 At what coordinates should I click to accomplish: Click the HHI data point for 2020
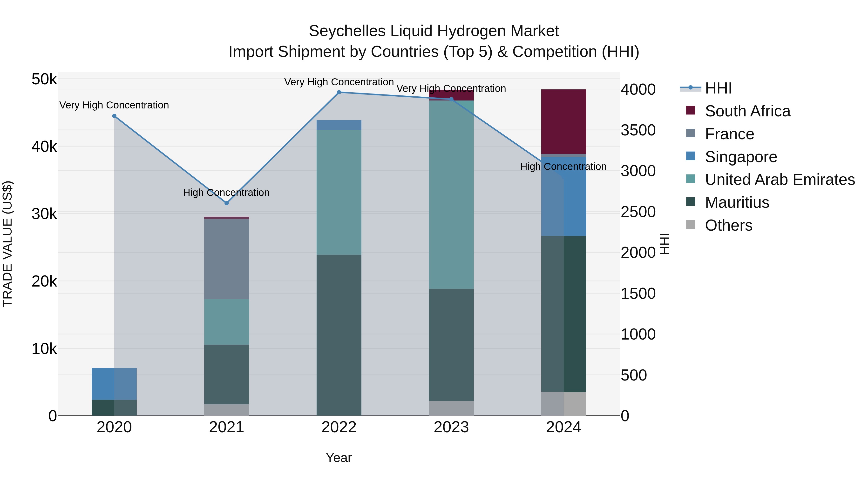[114, 116]
